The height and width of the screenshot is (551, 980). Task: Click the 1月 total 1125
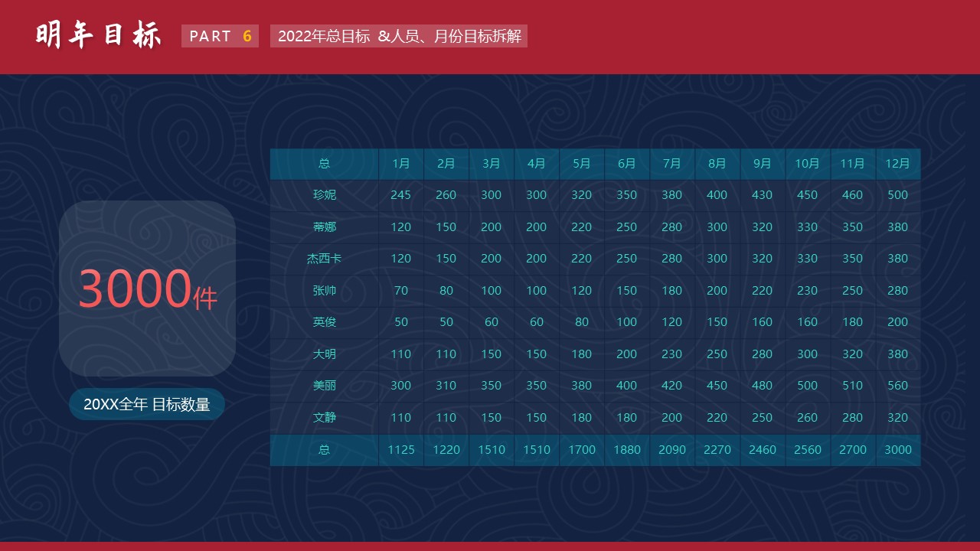coord(401,449)
